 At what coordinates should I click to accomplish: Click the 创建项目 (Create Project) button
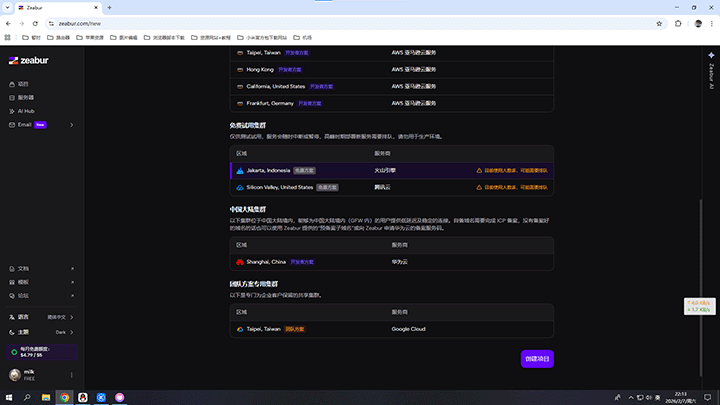[x=536, y=358]
